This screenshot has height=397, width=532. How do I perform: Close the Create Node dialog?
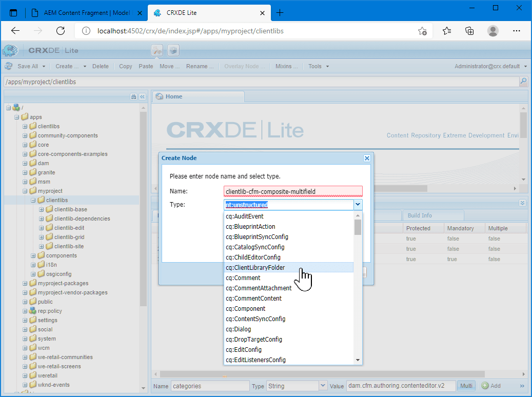tap(367, 158)
